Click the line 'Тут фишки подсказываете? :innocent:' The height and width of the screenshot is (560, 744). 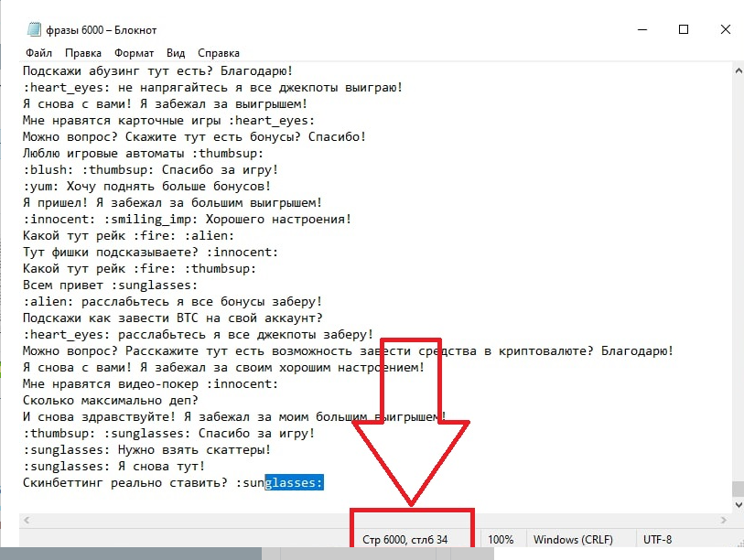click(x=150, y=252)
